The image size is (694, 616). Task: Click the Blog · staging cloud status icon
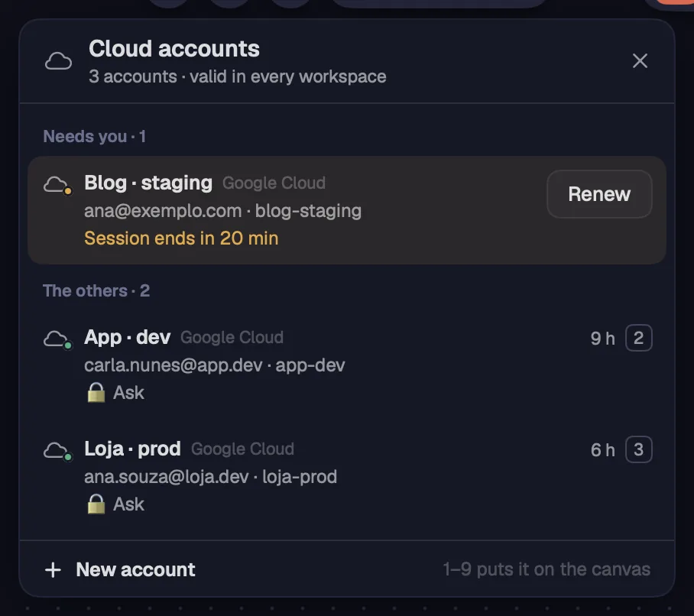57,185
